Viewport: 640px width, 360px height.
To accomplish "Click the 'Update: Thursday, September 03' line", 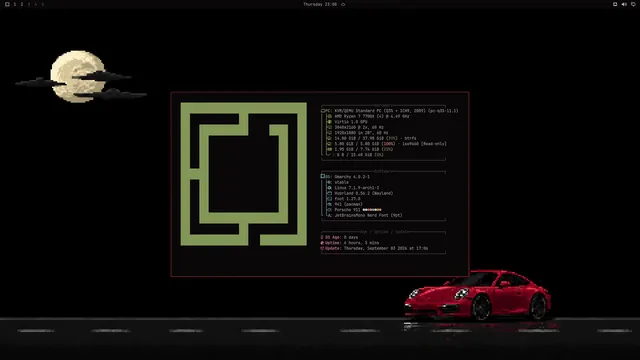I will tap(374, 248).
